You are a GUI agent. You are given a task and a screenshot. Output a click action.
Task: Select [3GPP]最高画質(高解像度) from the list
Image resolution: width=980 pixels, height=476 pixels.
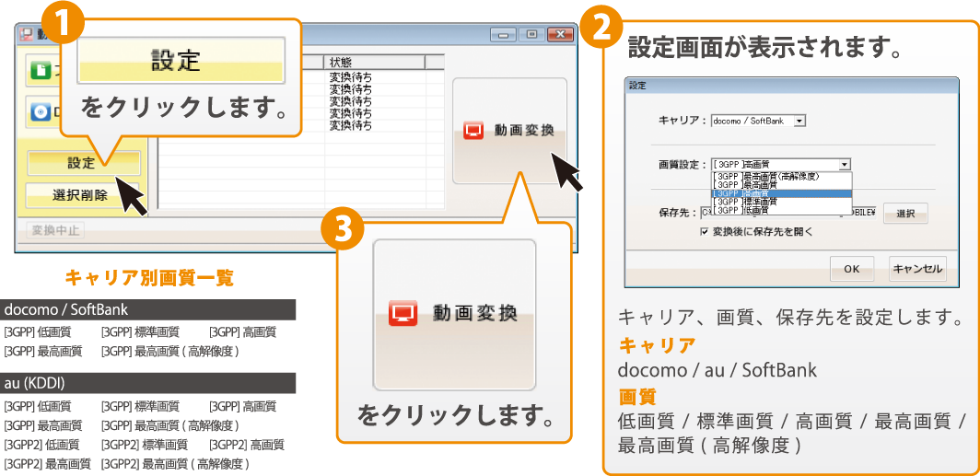[x=781, y=176]
